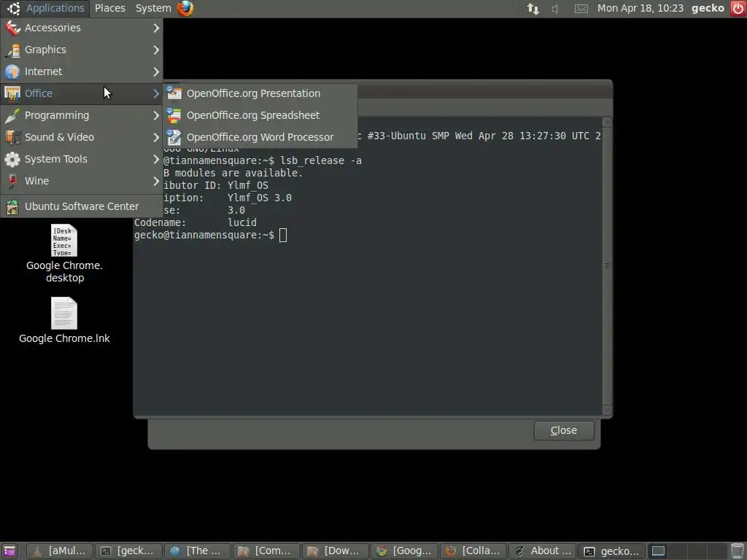Click the Programming category icon

(12, 115)
